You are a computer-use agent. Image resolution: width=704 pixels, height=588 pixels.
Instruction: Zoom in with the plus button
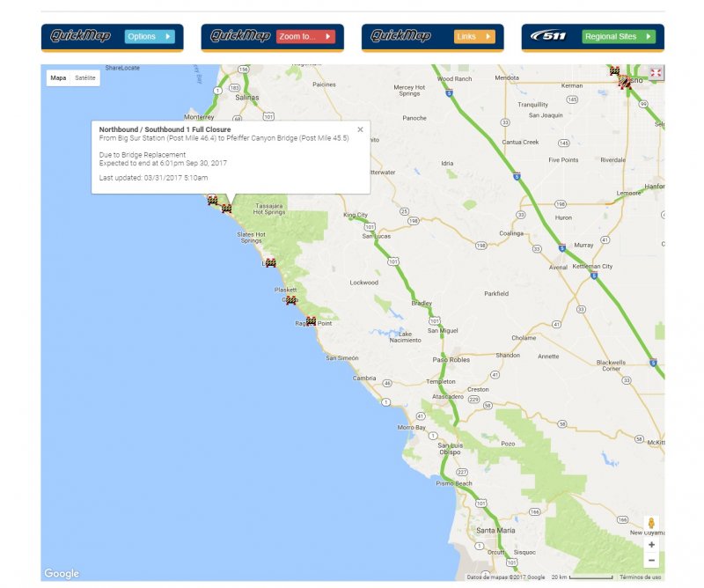[x=651, y=545]
